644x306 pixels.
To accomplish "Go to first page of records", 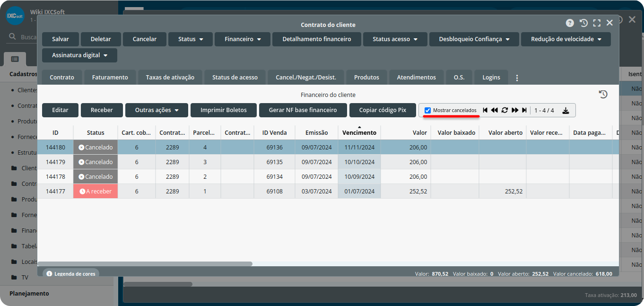I will pyautogui.click(x=485, y=110).
